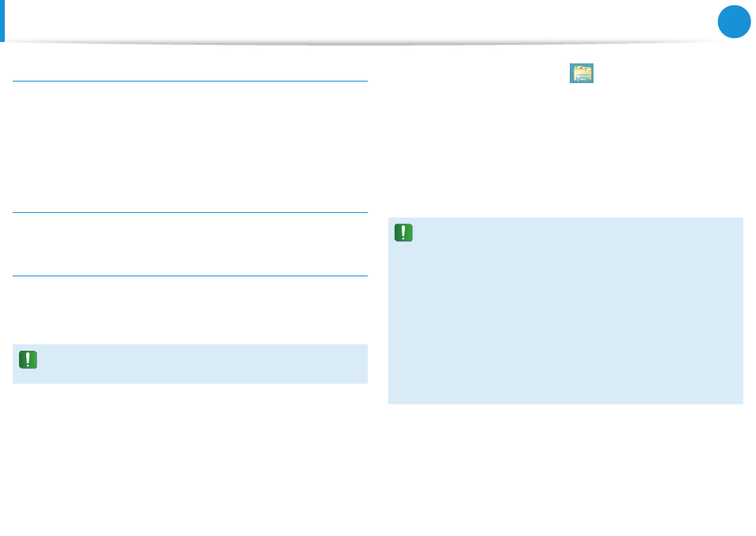Open the File Explorer folder icon
This screenshot has height=536, width=756.
pos(582,73)
